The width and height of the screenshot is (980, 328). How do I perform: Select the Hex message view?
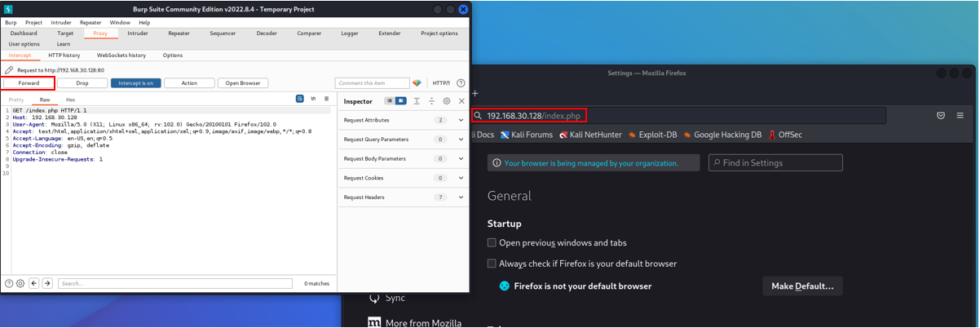70,100
